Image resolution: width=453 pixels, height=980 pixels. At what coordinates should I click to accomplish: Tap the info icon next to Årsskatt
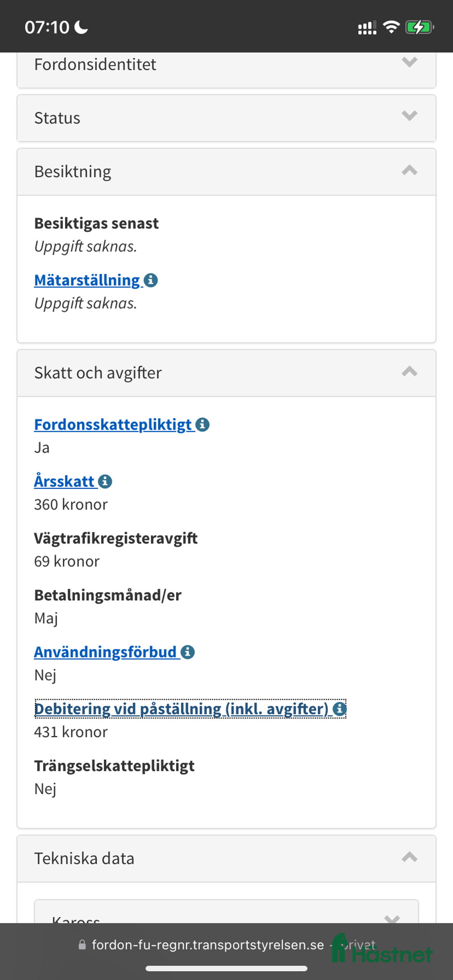(x=105, y=481)
